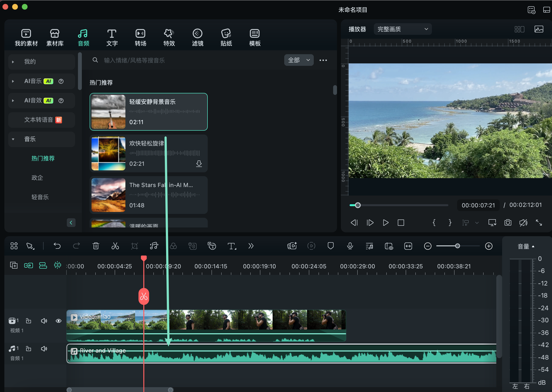
Task: Collapse the left sidebar with chevron button
Action: point(71,223)
